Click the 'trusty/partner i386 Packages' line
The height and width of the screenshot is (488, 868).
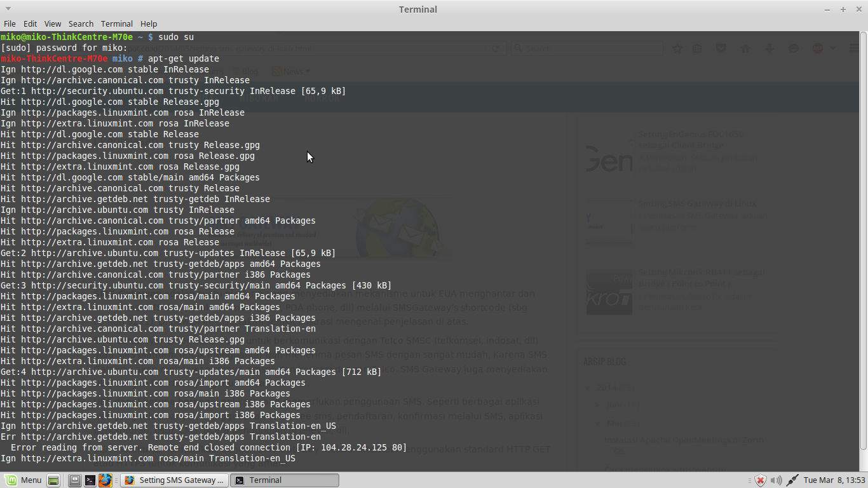tap(156, 274)
